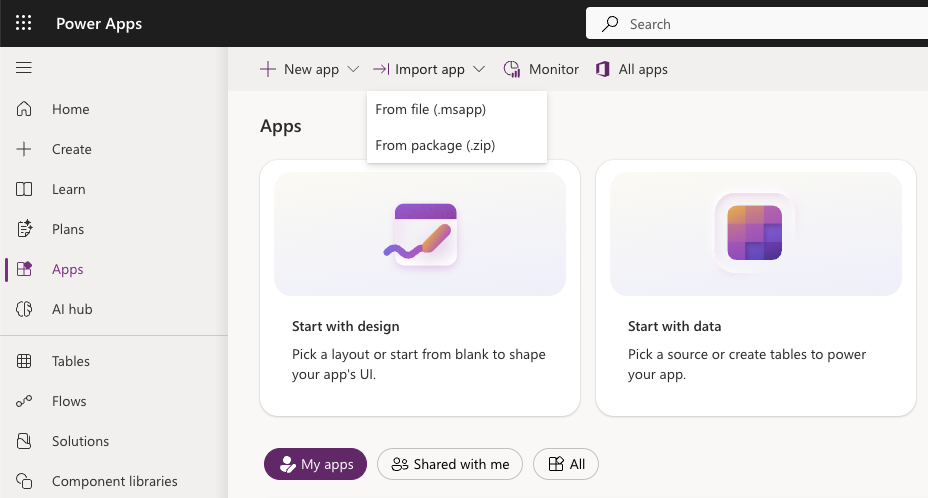Click the Home house icon
Image resolution: width=928 pixels, height=498 pixels.
pos(24,109)
